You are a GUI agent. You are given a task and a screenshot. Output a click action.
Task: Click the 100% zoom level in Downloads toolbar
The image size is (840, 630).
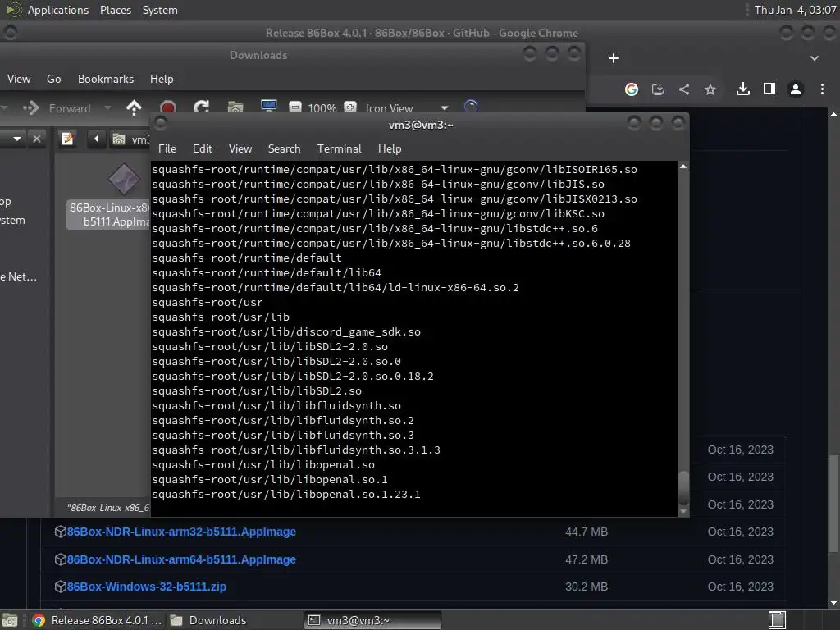click(x=322, y=107)
